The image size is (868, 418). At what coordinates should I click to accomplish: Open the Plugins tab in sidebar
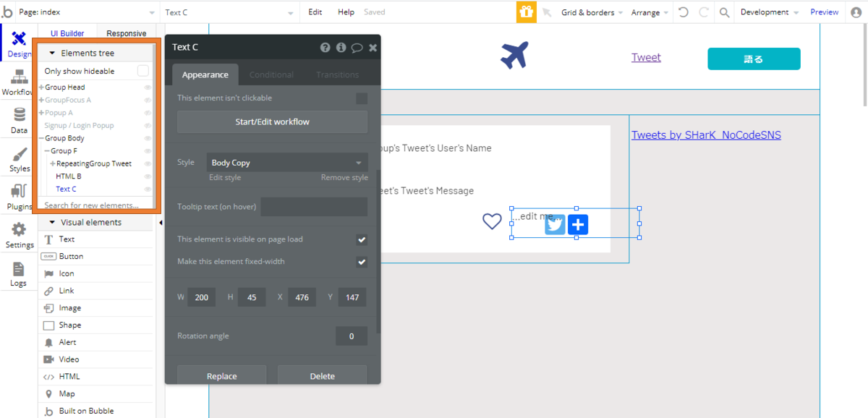point(19,197)
